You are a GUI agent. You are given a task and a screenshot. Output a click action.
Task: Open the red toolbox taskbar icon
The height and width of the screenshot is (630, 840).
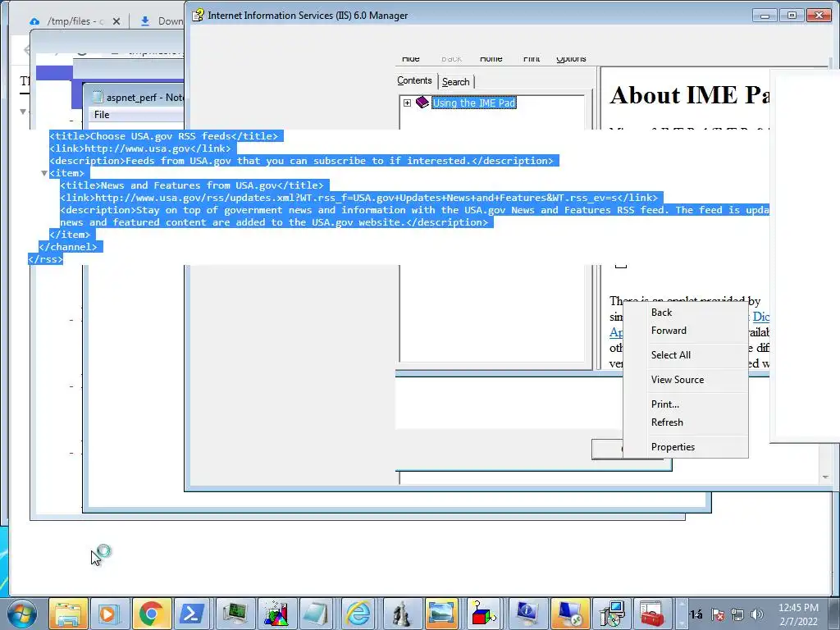click(652, 614)
